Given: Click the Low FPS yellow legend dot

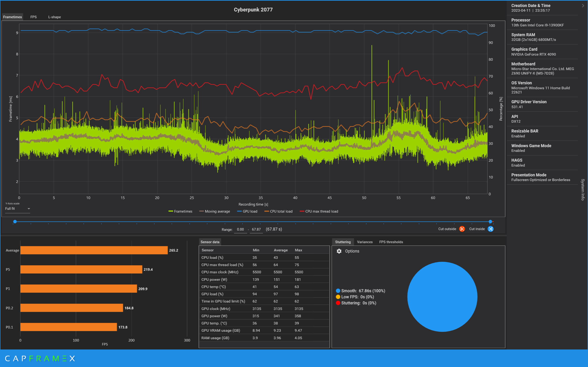Looking at the screenshot, I should pyautogui.click(x=338, y=297).
